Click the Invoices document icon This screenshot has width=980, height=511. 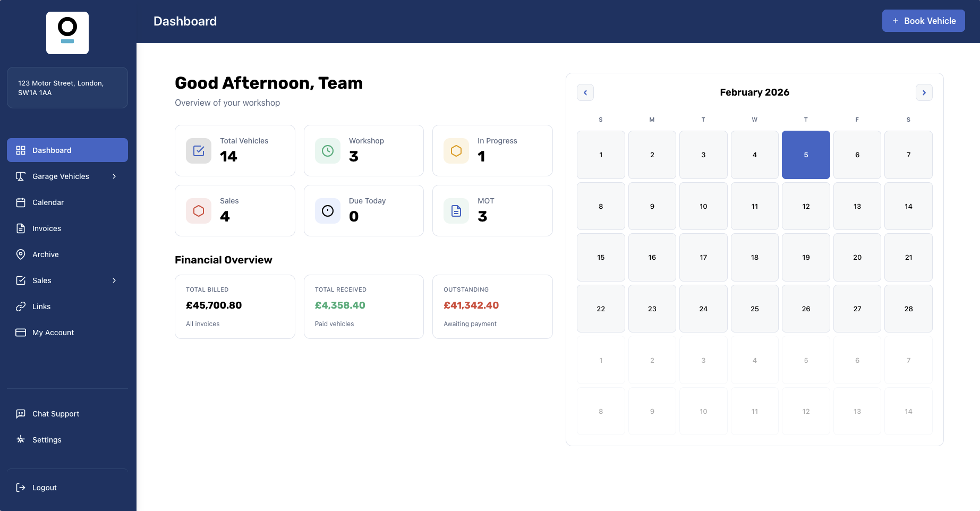21,228
